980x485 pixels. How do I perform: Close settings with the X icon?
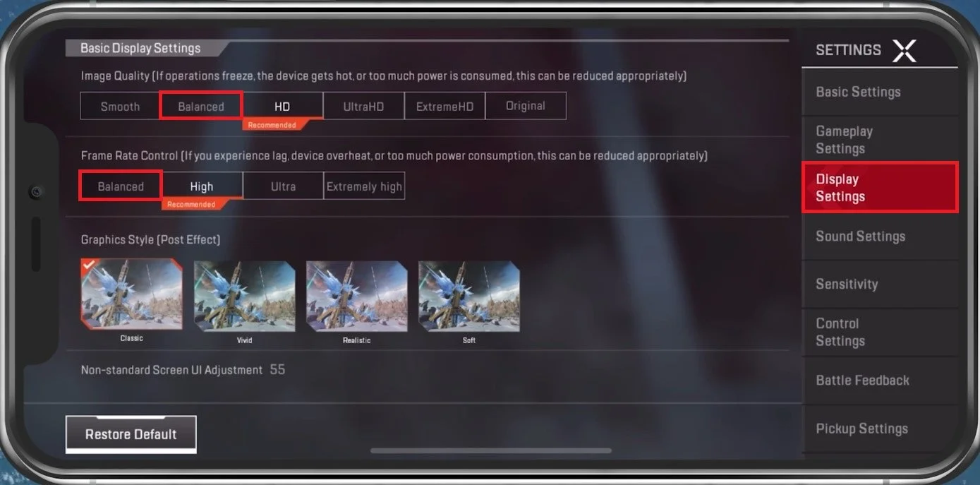point(904,50)
